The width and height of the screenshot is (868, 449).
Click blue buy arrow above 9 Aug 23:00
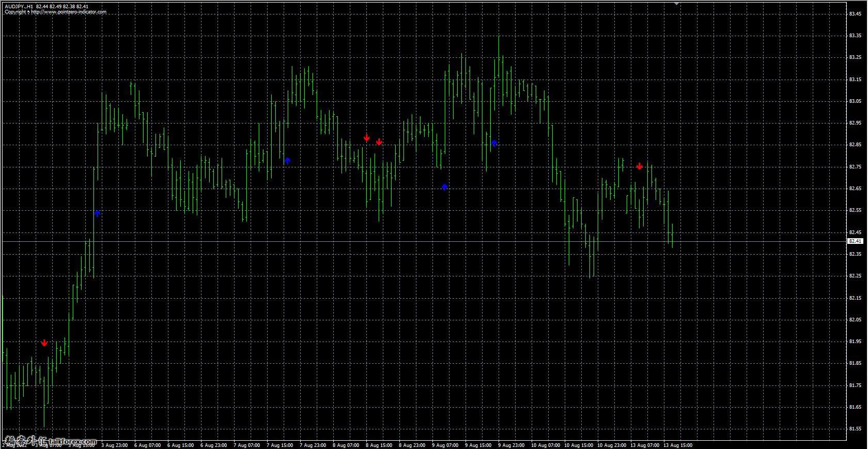click(x=494, y=143)
